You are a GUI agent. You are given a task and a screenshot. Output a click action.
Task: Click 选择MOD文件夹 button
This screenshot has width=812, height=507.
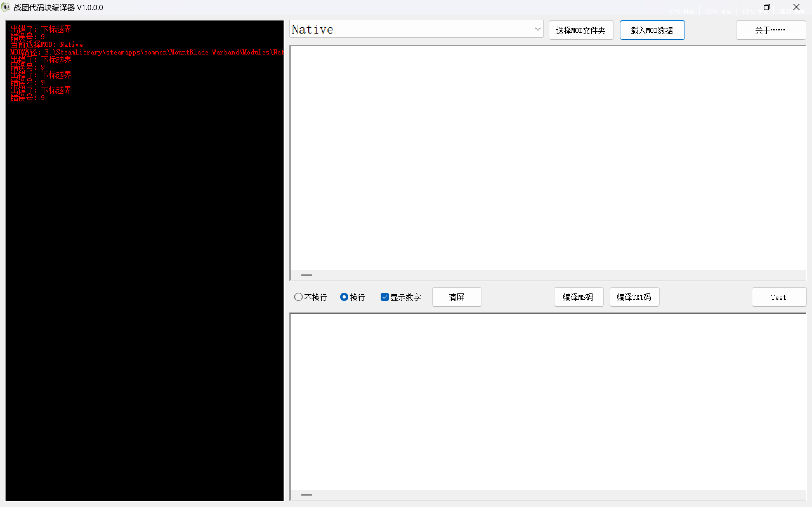click(581, 30)
